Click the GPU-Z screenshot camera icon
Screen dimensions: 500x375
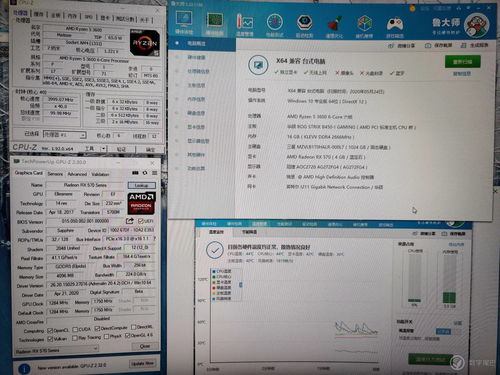[x=135, y=173]
